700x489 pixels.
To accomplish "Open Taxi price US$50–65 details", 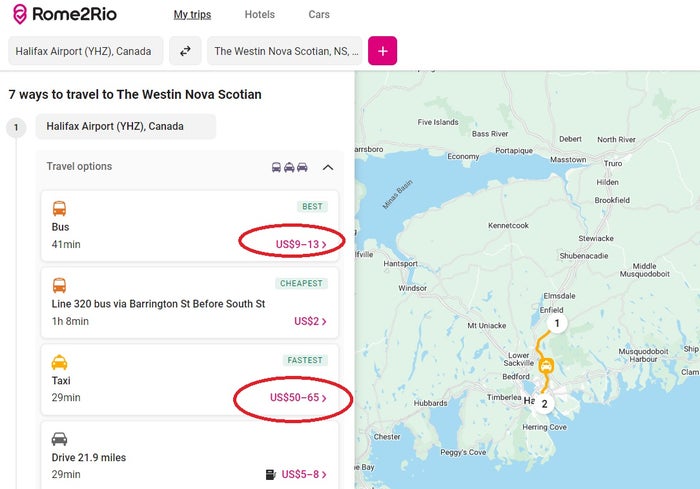I will pyautogui.click(x=298, y=397).
